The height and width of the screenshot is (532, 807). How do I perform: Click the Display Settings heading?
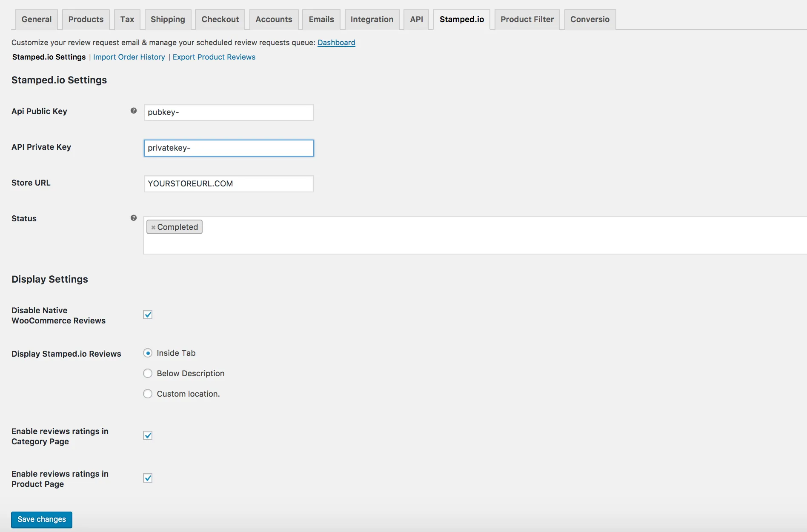coord(50,279)
